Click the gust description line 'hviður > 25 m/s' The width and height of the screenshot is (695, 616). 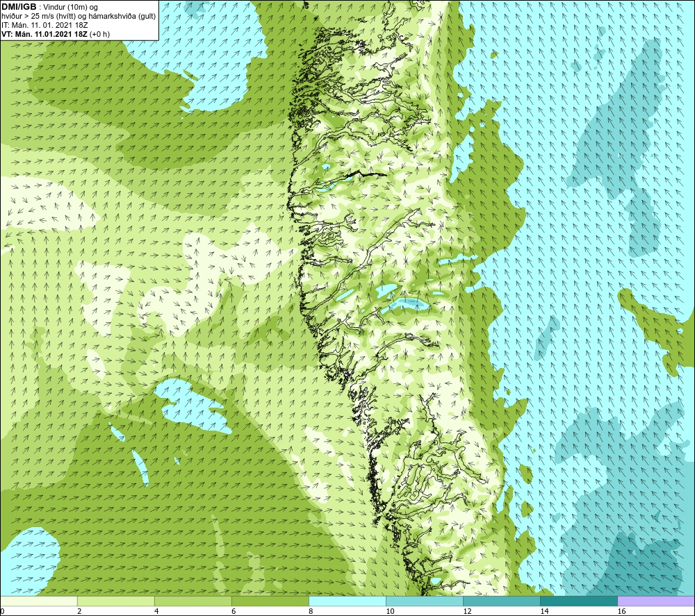(x=79, y=16)
